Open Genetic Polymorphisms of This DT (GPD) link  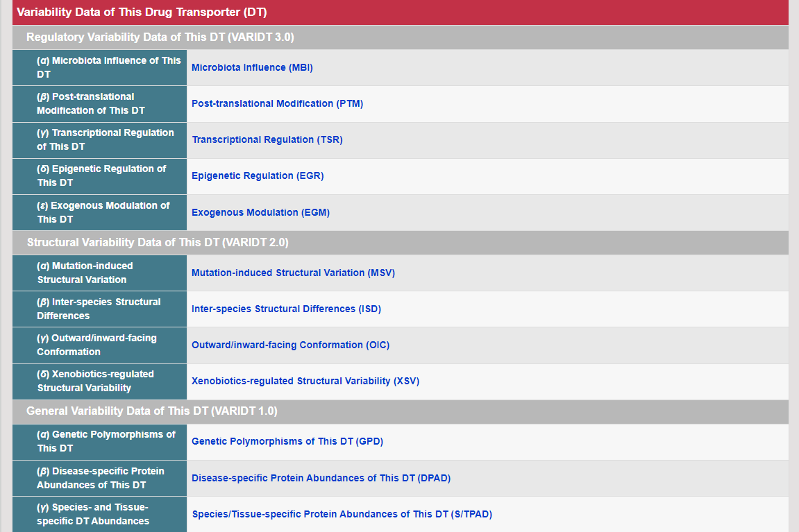[x=287, y=441]
